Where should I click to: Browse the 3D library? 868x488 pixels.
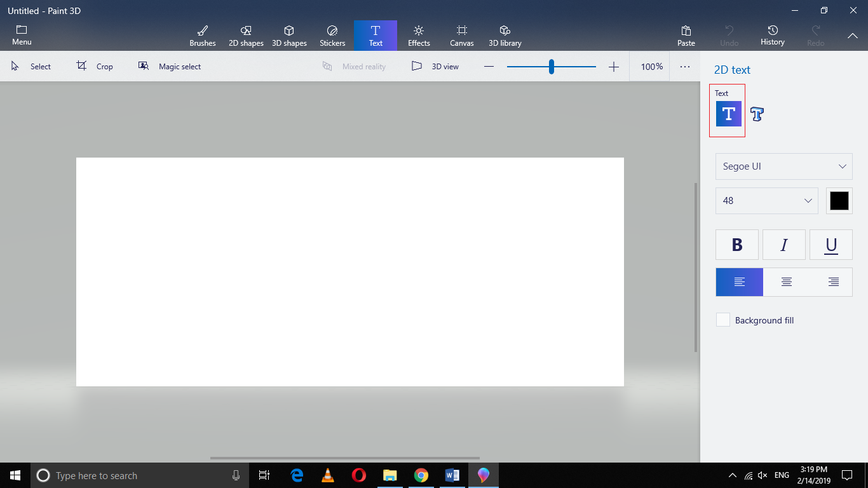pos(505,35)
